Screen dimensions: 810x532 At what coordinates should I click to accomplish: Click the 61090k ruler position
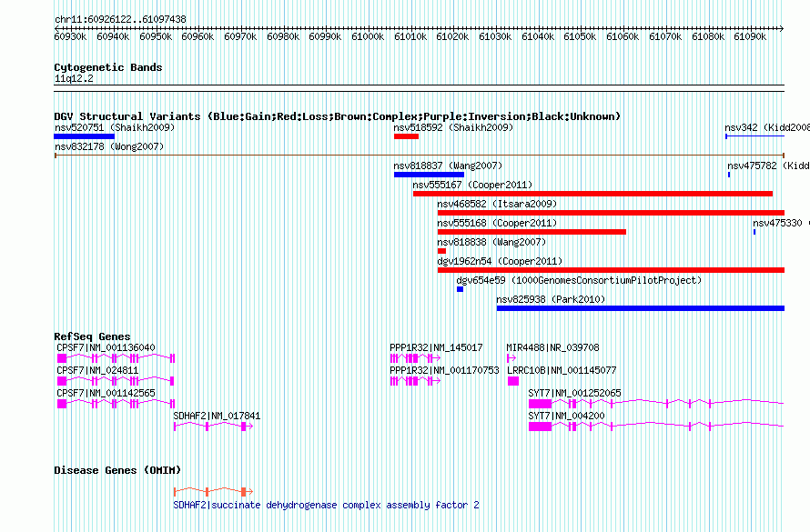pyautogui.click(x=750, y=36)
